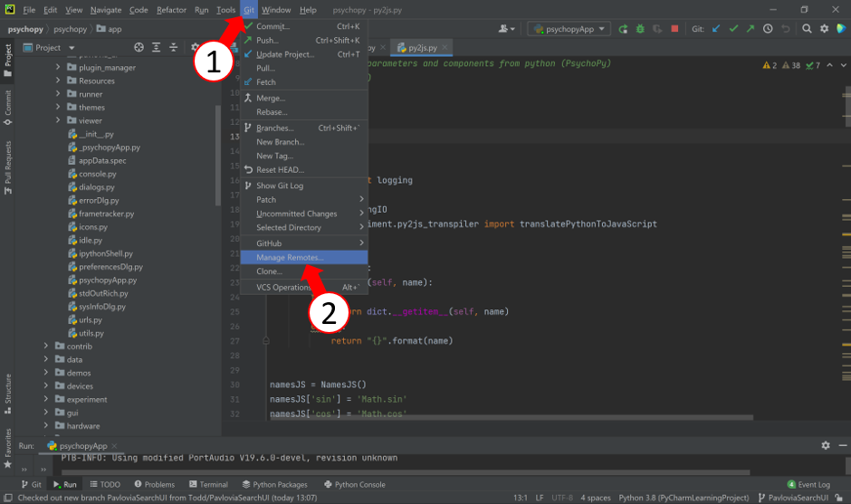Click the Rerun psychopyApp icon in toolbar
Image resolution: width=851 pixels, height=504 pixels.
623,29
